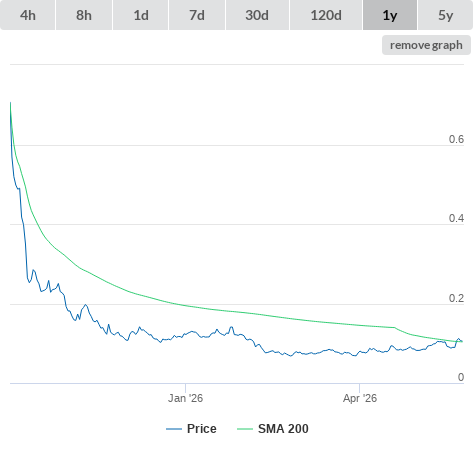Click the Jan '26 axis label

[x=185, y=398]
